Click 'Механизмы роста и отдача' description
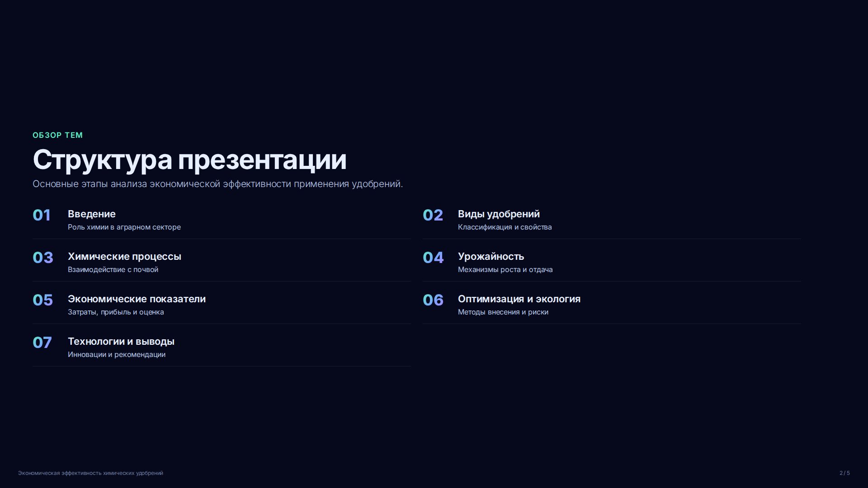 coord(505,269)
